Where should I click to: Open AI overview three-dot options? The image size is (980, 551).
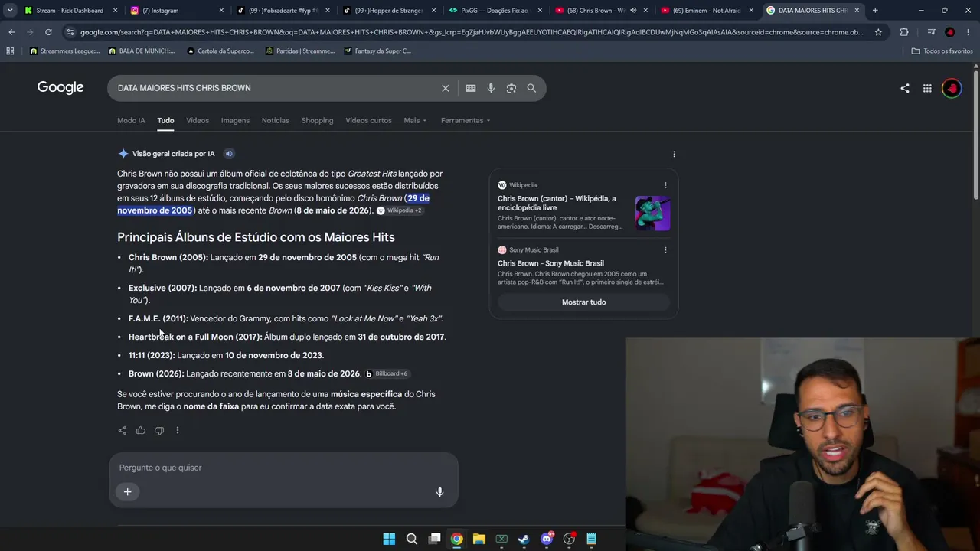(x=674, y=154)
